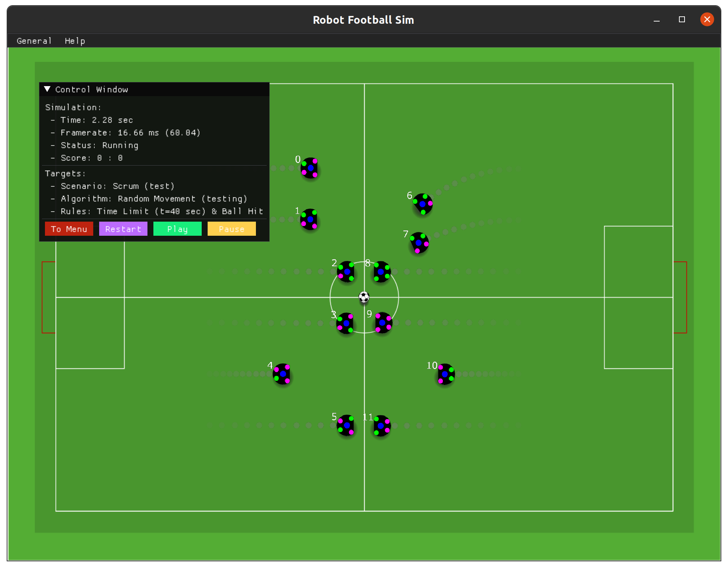Screen dimensions: 728x568
Task: Select robot number 0
Action: point(310,168)
